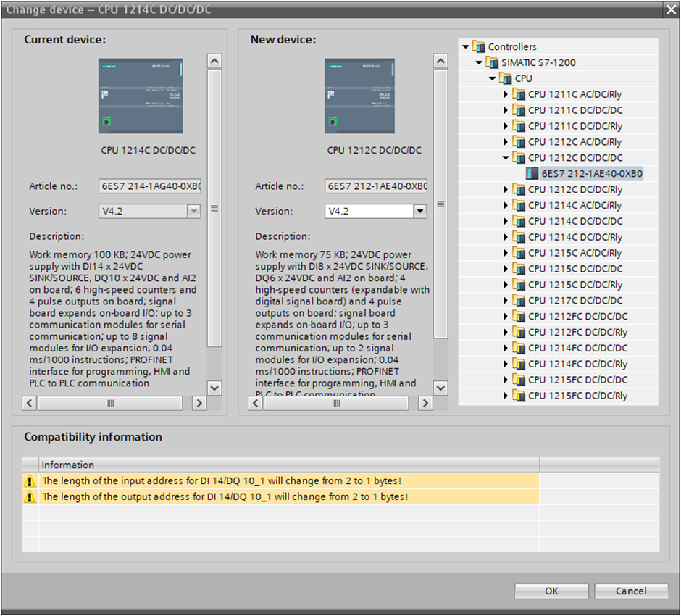
Task: Click the warning icon for input address message
Action: pyautogui.click(x=30, y=481)
